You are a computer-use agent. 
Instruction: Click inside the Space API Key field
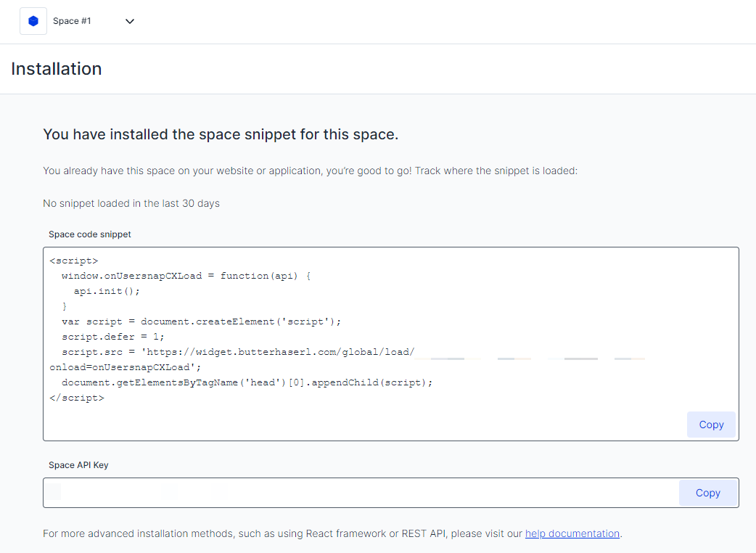pyautogui.click(x=361, y=493)
